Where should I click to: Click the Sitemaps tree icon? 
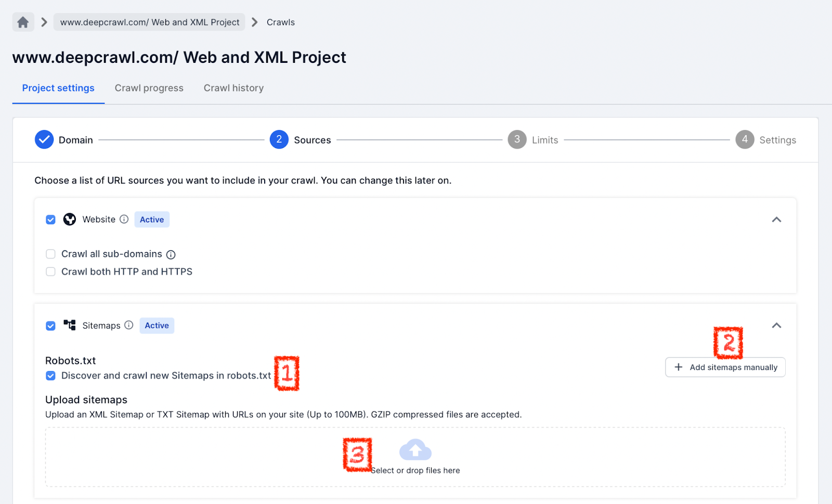(70, 325)
